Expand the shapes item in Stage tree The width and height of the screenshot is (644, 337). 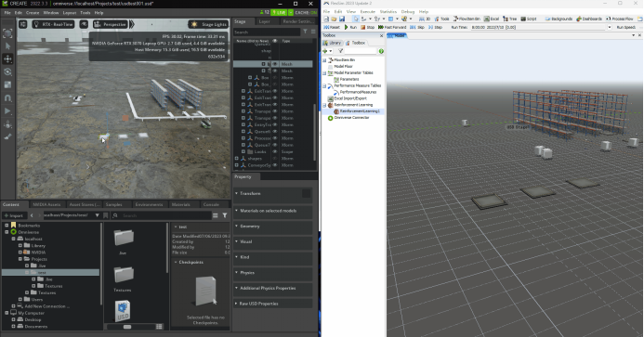[237, 159]
